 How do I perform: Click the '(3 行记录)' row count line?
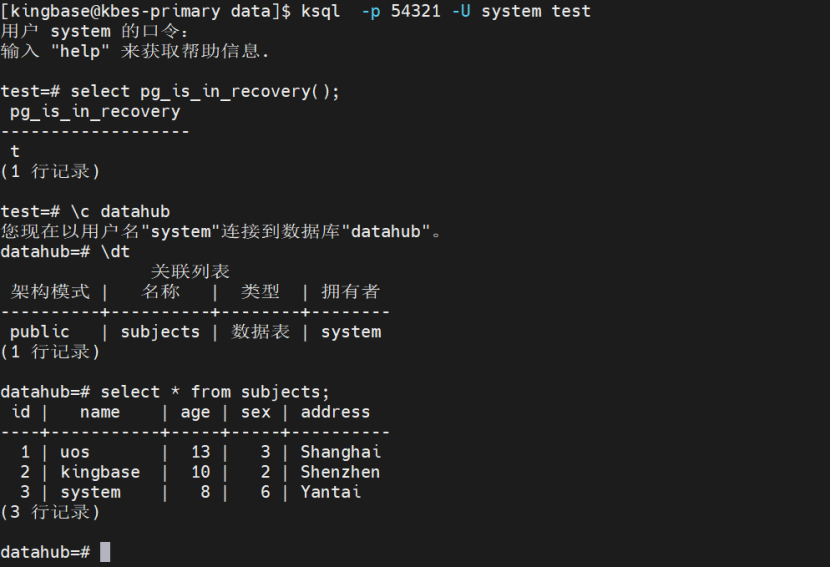pos(50,511)
